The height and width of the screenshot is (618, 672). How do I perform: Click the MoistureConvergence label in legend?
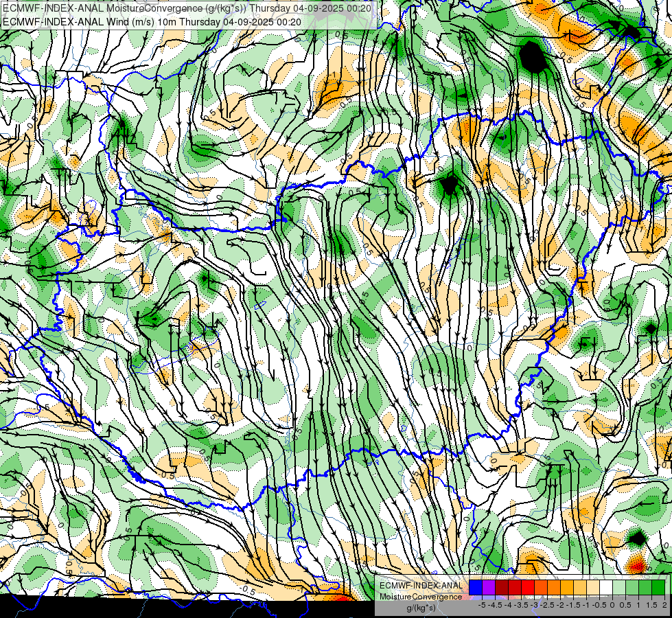421,597
